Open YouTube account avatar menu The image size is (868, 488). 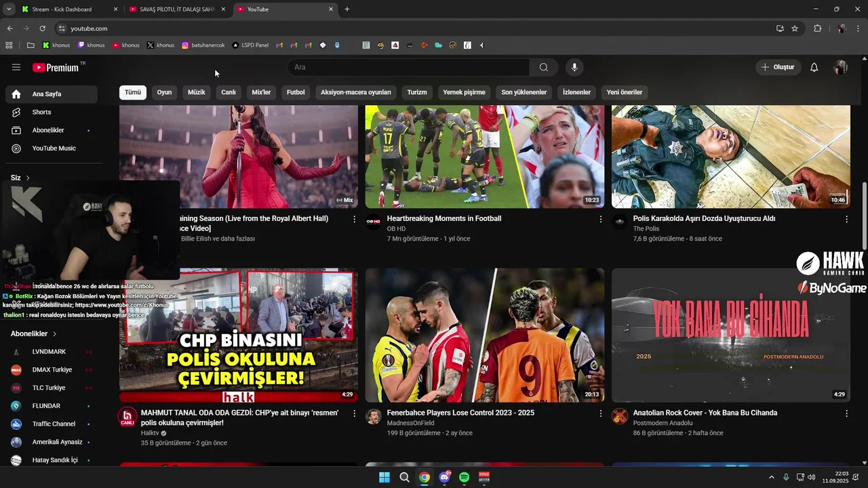(841, 67)
